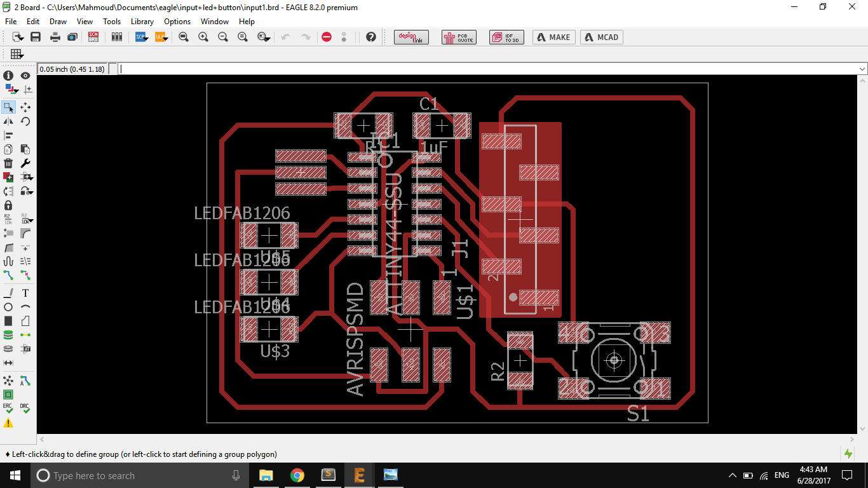The width and height of the screenshot is (868, 488).
Task: Select the Mirror tool
Action: (x=8, y=121)
